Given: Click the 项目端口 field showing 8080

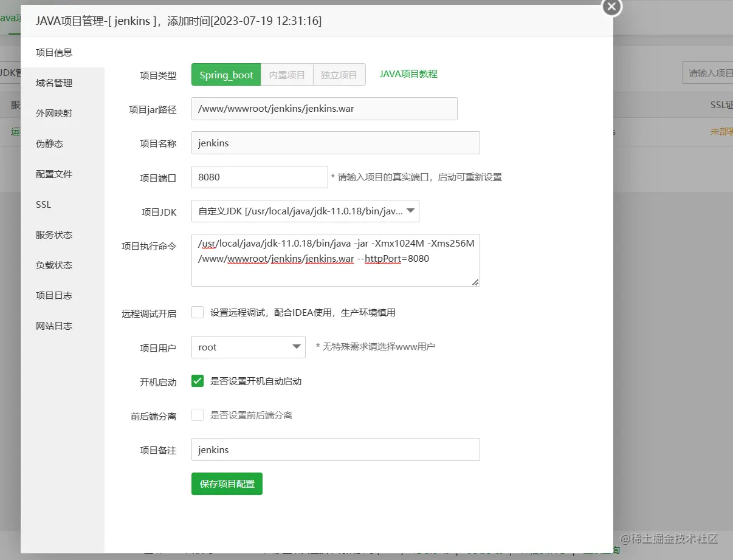Looking at the screenshot, I should pos(260,177).
